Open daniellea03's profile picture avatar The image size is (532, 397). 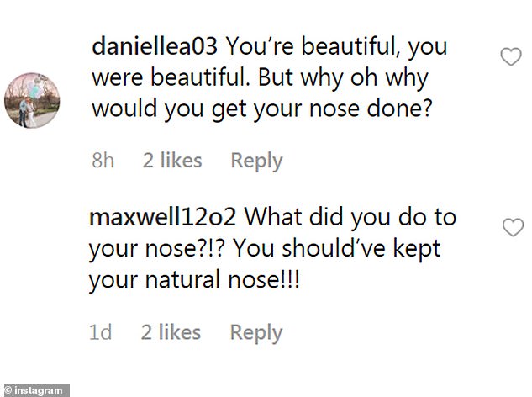coord(29,101)
